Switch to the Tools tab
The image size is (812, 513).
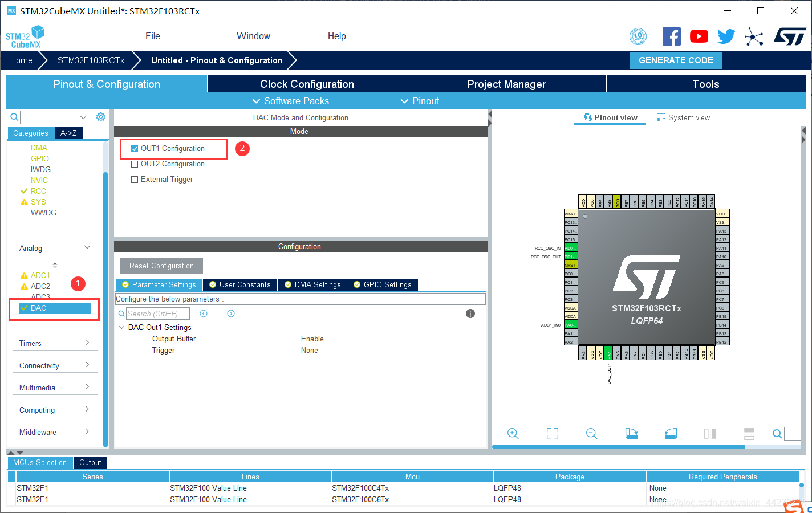click(706, 84)
